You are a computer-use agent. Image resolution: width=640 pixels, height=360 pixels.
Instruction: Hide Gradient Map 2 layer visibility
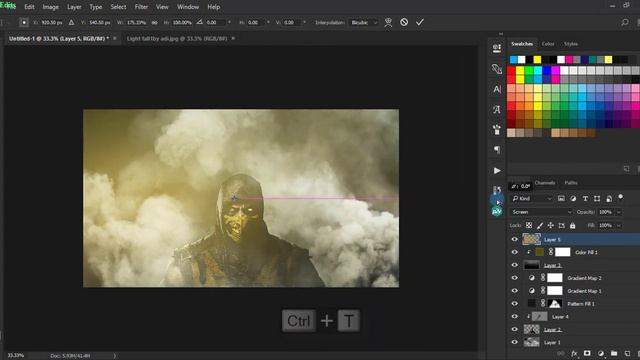515,278
